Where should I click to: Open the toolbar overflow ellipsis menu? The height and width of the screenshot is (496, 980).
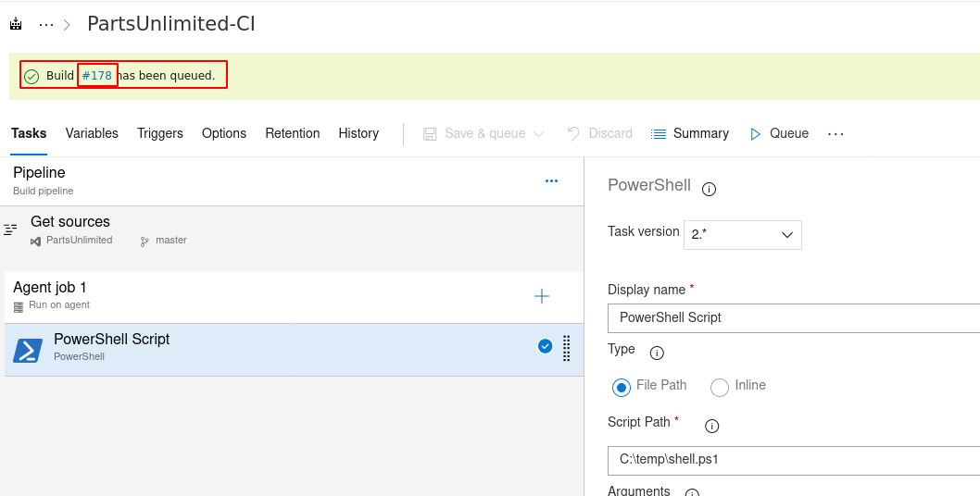click(836, 134)
